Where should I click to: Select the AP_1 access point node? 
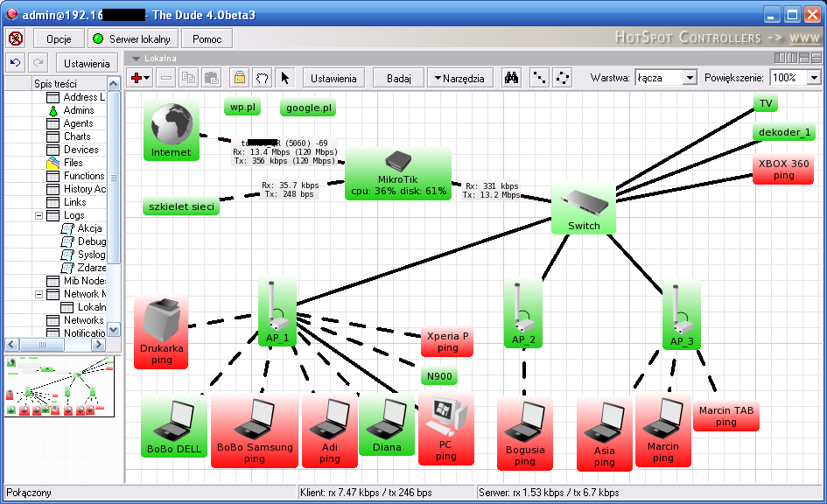click(277, 312)
